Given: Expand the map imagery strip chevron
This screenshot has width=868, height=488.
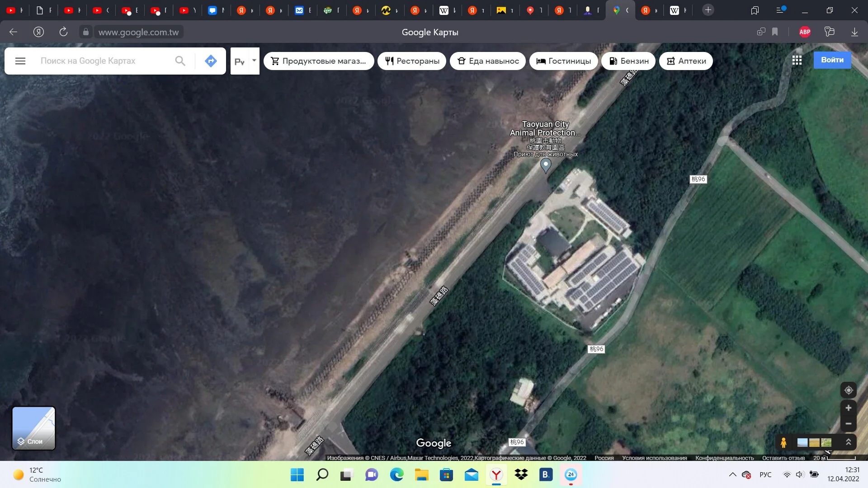Looking at the screenshot, I should (849, 442).
